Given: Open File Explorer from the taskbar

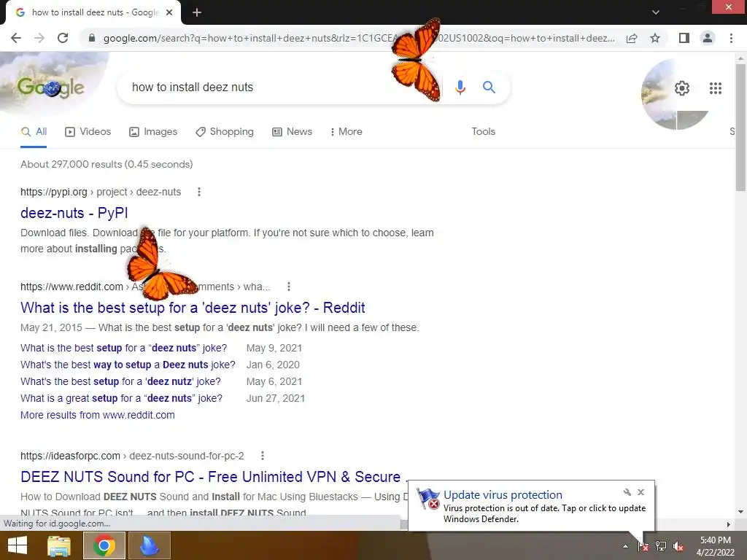Looking at the screenshot, I should [x=59, y=545].
